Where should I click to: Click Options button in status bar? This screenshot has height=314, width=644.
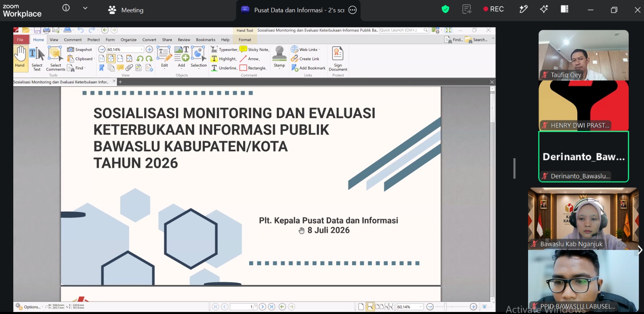[28, 307]
